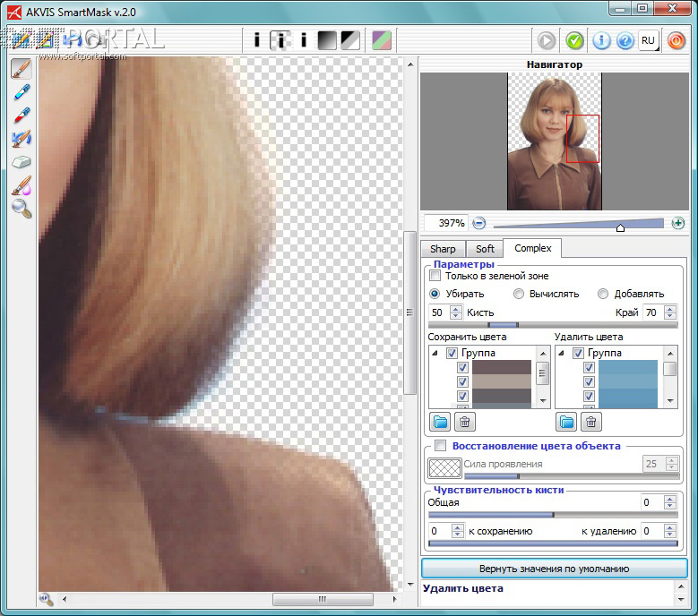Select the magic brush tool in left toolbar
The image size is (698, 616).
21,69
